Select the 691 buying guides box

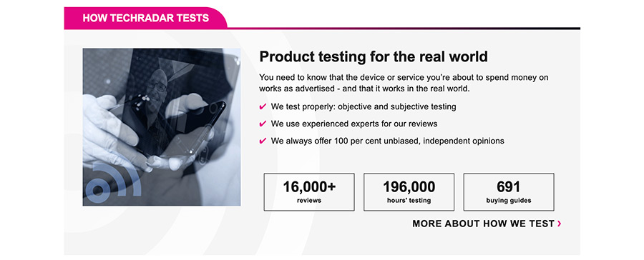click(509, 192)
